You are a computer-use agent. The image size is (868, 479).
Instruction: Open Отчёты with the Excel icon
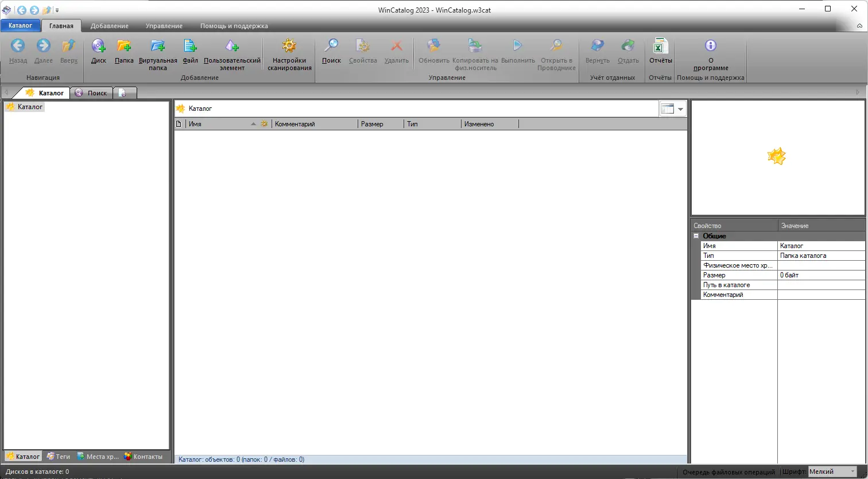click(660, 51)
